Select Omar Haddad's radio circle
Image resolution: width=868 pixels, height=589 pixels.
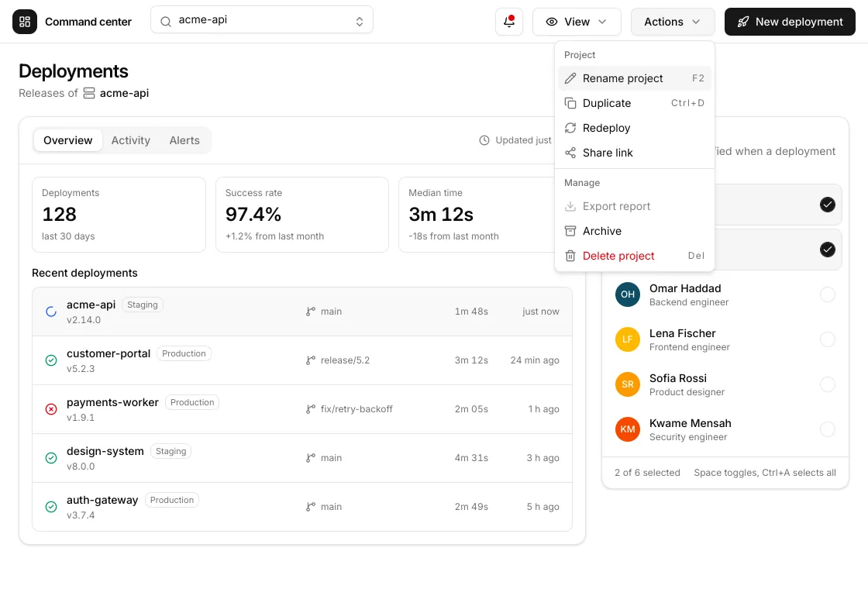[x=827, y=294]
